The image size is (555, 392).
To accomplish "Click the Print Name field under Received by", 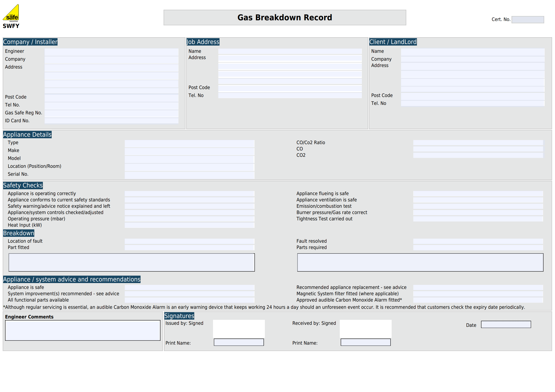I will 365,342.
